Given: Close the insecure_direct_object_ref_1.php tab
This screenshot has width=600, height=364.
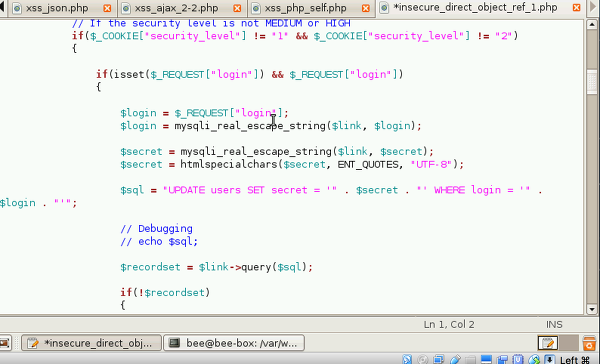Looking at the screenshot, I should point(577,7).
